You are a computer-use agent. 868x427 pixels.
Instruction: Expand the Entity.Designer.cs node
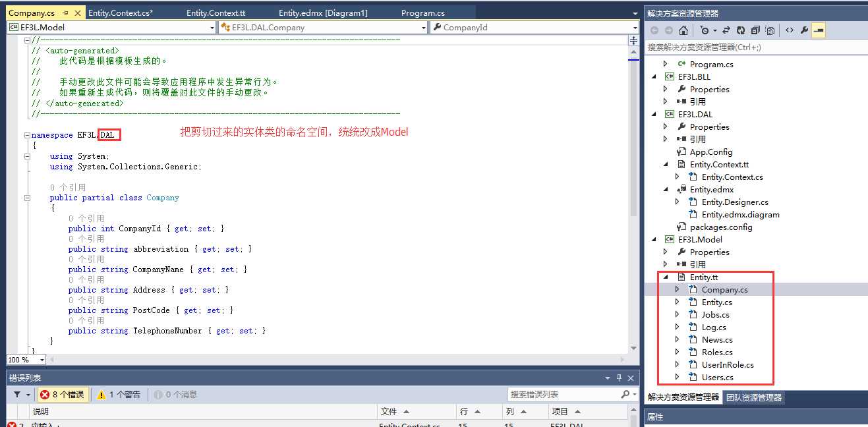(678, 202)
